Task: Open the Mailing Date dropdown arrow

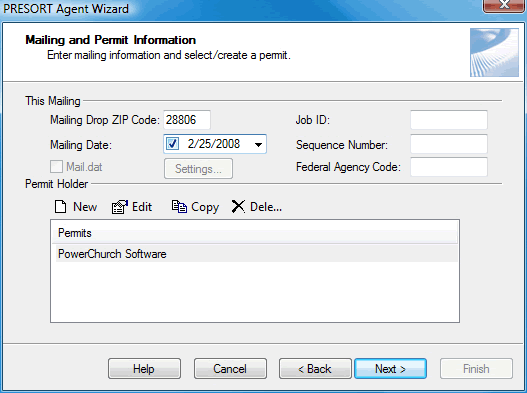Action: pyautogui.click(x=258, y=145)
